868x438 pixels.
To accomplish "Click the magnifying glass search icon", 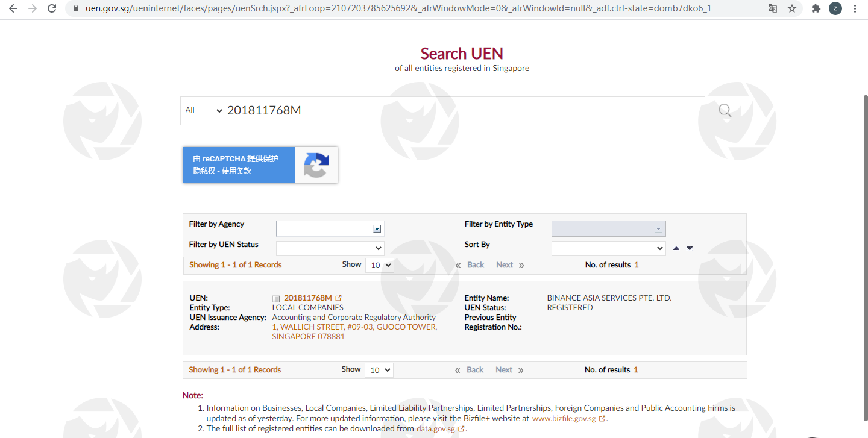I will point(725,110).
